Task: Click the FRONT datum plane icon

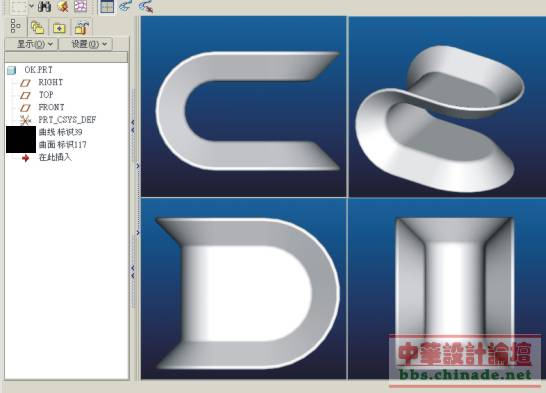Action: point(25,108)
